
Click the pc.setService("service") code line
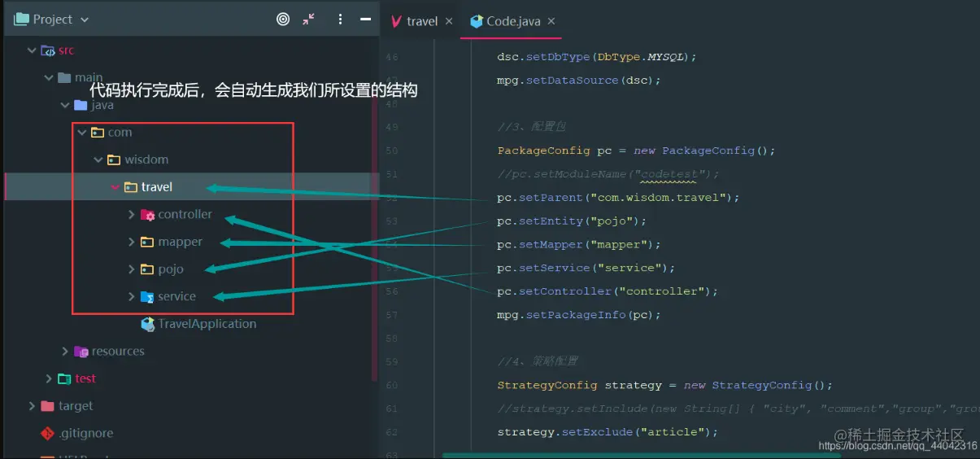coord(586,268)
